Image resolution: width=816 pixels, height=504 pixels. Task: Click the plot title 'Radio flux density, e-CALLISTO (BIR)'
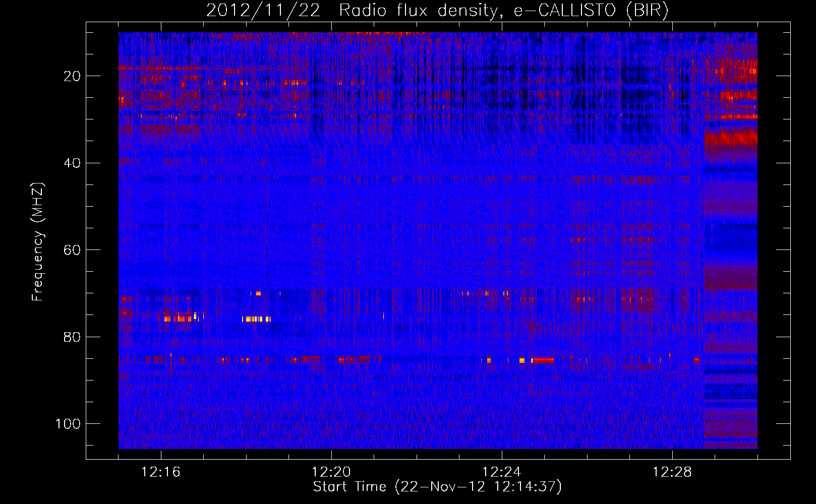pos(503,11)
